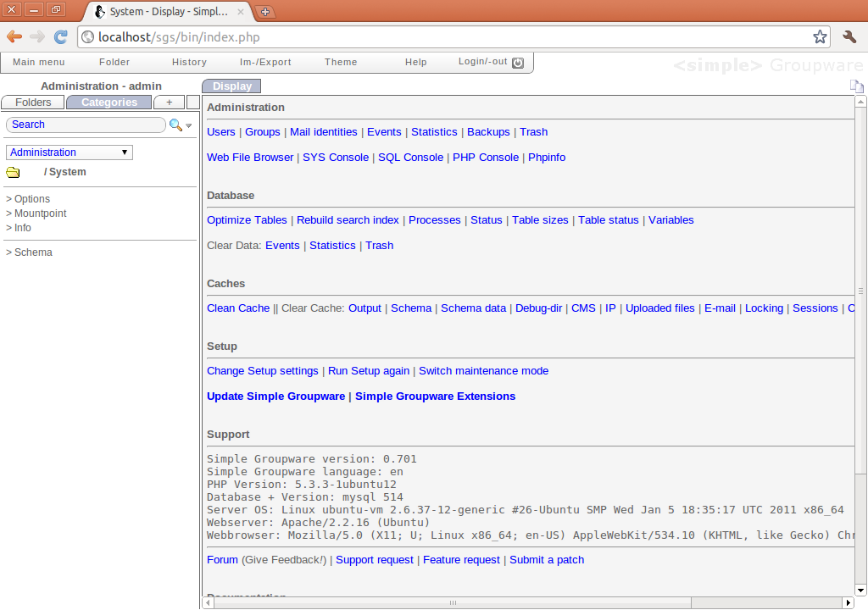868x610 pixels.
Task: Switch to the Categories tab
Action: click(109, 103)
